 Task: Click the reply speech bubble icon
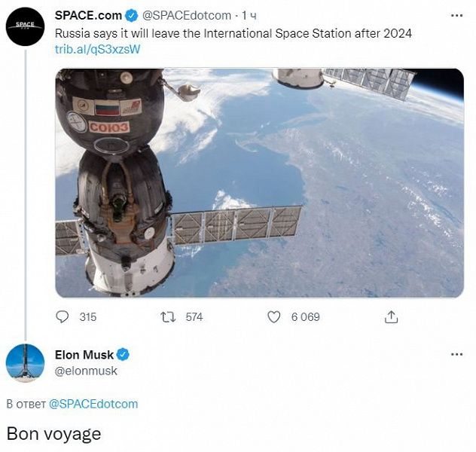[x=63, y=317]
